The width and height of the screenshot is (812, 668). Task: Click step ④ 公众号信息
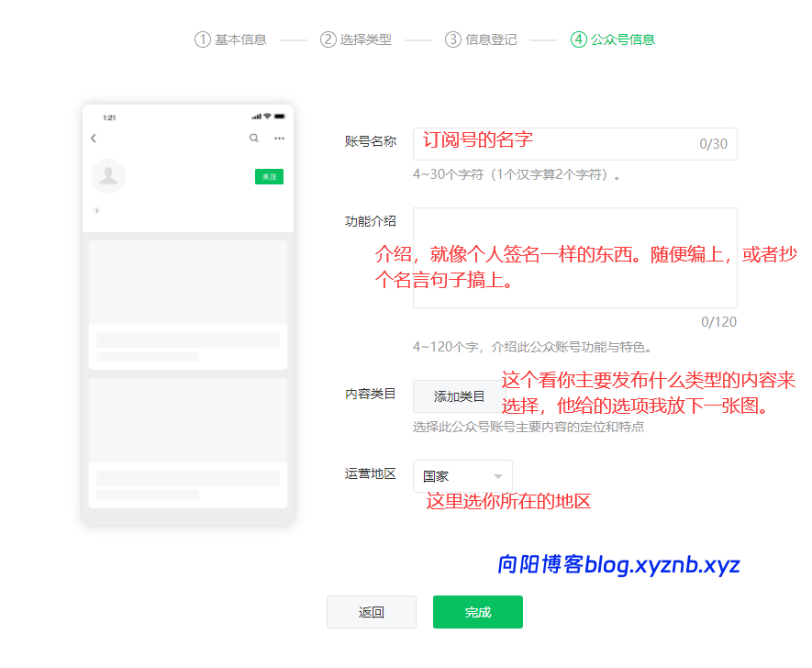(612, 39)
